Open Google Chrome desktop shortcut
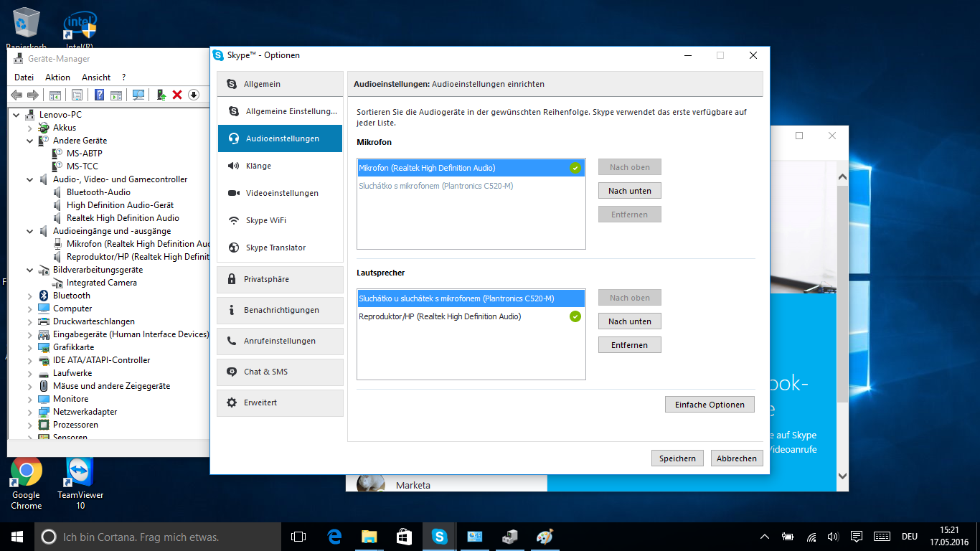This screenshot has height=551, width=980. click(26, 484)
